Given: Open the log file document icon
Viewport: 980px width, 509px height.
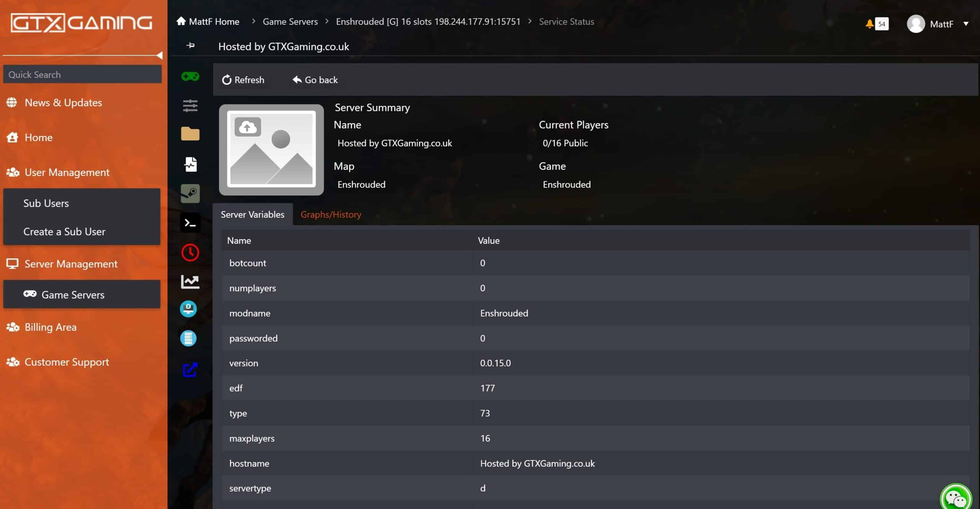Looking at the screenshot, I should pyautogui.click(x=190, y=164).
